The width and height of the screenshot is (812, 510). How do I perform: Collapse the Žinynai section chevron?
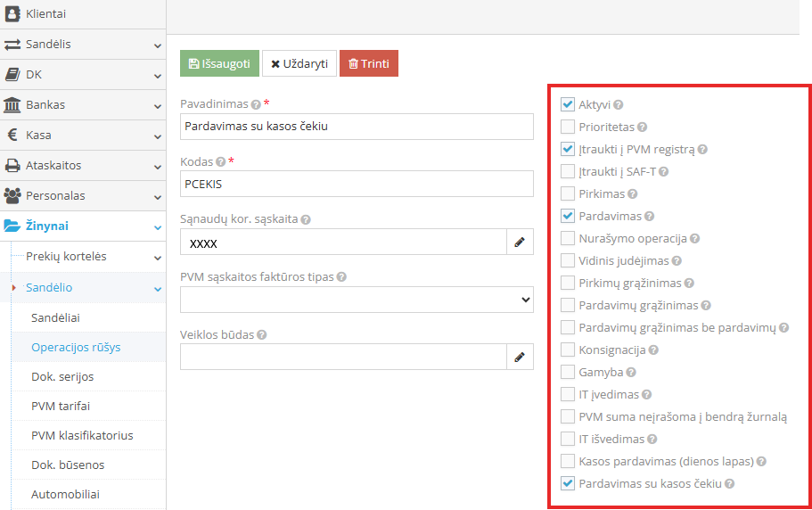tap(158, 227)
